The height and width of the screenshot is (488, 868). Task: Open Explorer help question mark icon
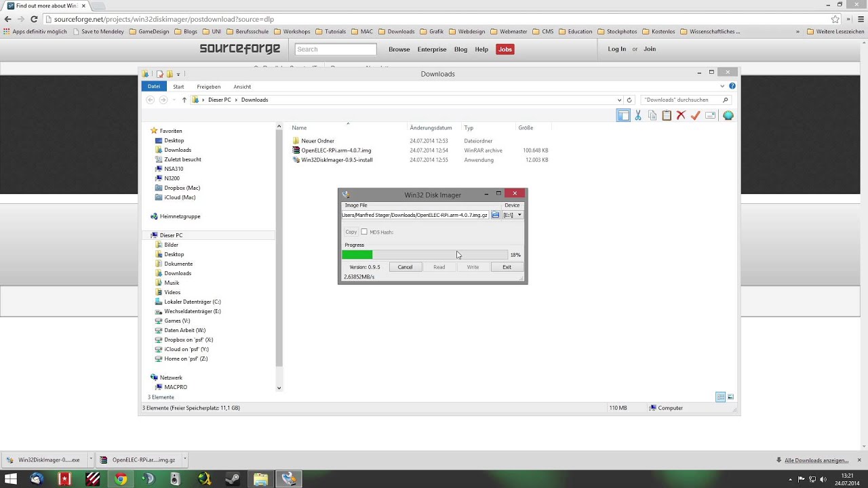point(732,86)
